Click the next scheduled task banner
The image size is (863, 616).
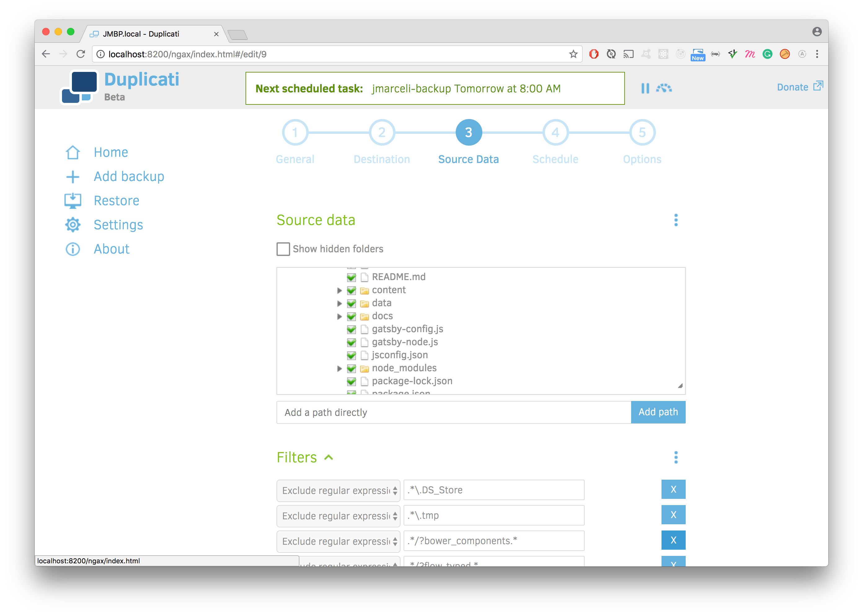(x=435, y=88)
